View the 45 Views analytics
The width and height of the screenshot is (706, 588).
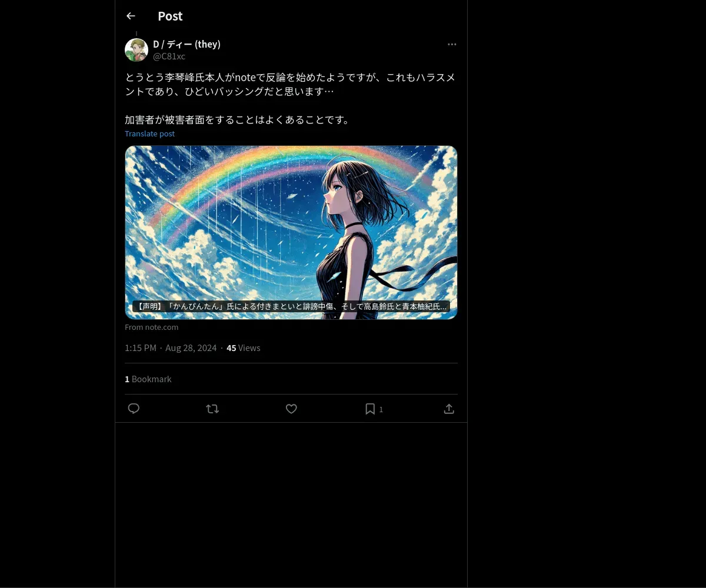click(244, 348)
